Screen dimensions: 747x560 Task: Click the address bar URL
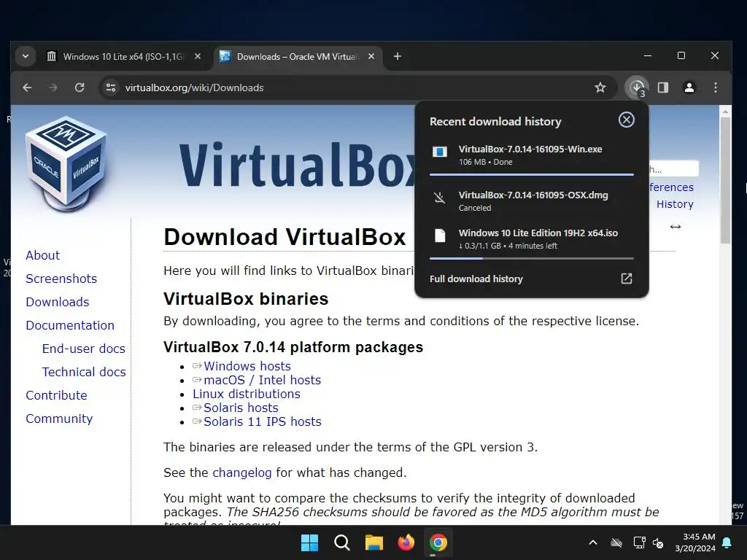(194, 87)
